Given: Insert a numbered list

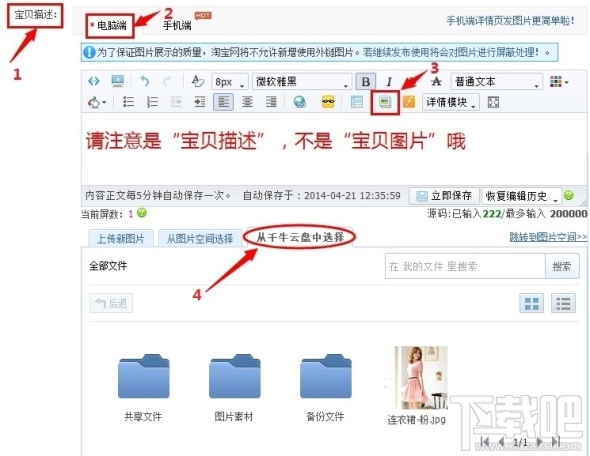Looking at the screenshot, I should 152,102.
